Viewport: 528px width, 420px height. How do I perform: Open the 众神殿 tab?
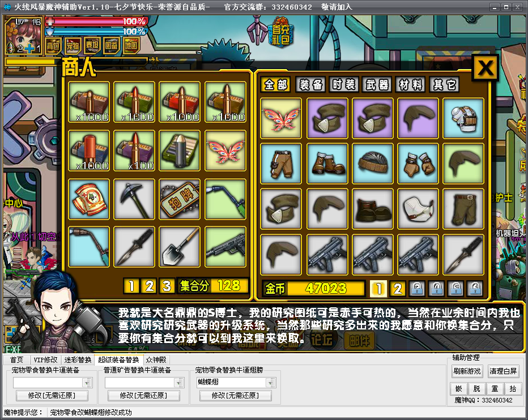pyautogui.click(x=156, y=360)
